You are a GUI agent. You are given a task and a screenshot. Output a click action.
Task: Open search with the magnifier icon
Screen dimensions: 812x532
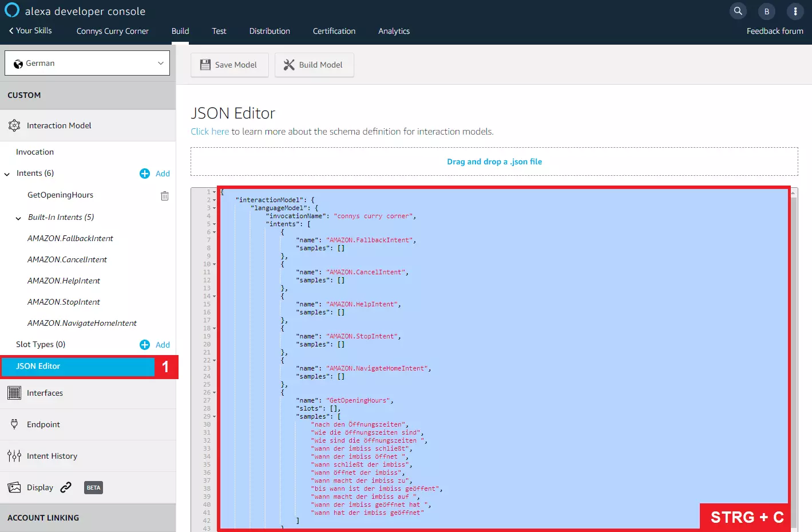738,11
